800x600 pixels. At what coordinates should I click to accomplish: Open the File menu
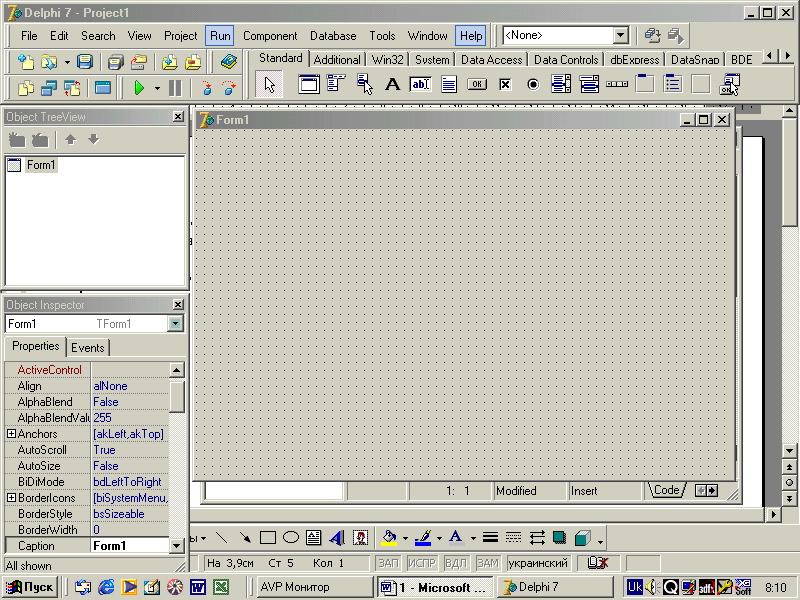pos(29,36)
